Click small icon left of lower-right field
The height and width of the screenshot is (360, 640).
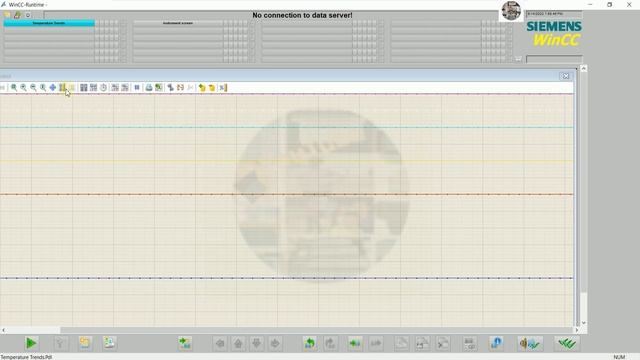tap(518, 60)
